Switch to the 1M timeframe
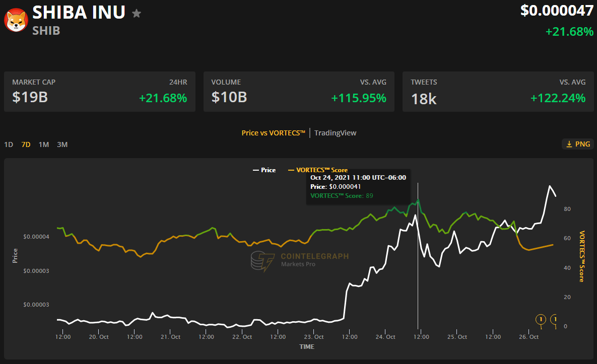This screenshot has width=597, height=364. pyautogui.click(x=43, y=144)
